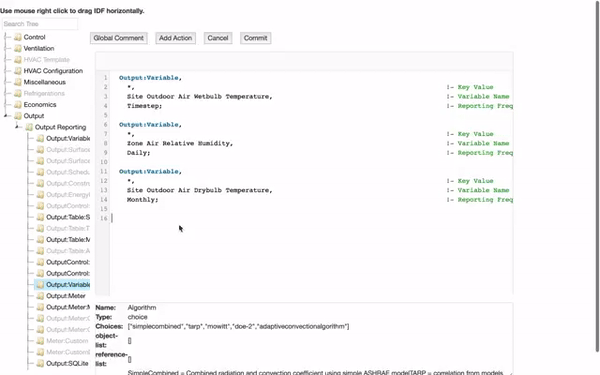Click the Ventilation folder icon
The image size is (600, 375).
point(18,49)
